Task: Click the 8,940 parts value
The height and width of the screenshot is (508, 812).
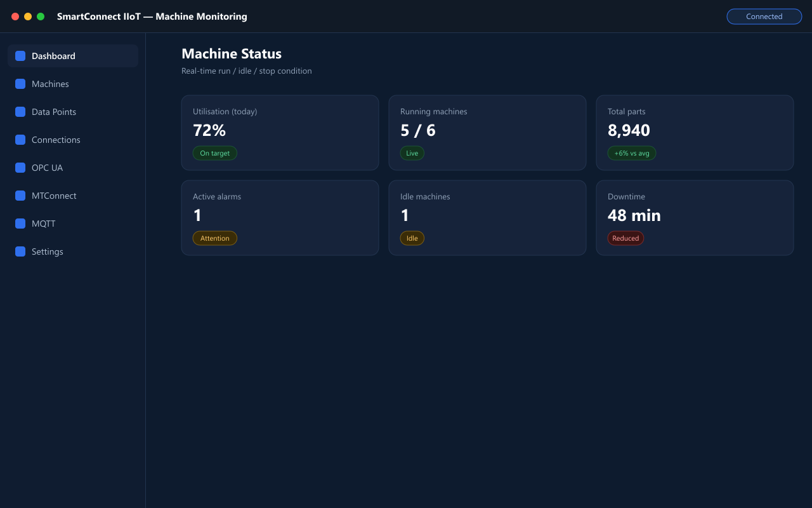Action: point(629,130)
